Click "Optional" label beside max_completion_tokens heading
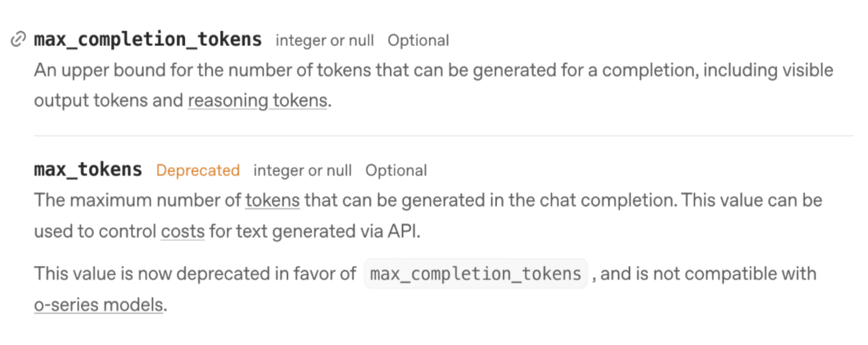The width and height of the screenshot is (868, 345). pos(418,41)
